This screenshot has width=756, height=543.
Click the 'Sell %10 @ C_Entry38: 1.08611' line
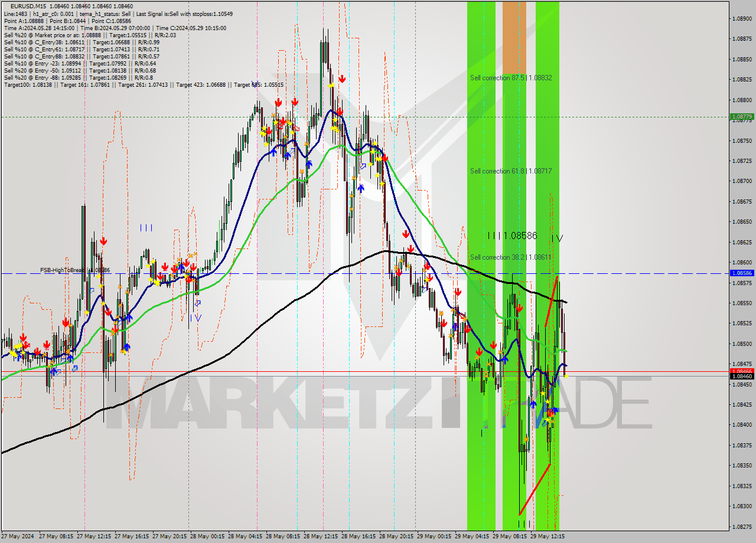[82, 42]
